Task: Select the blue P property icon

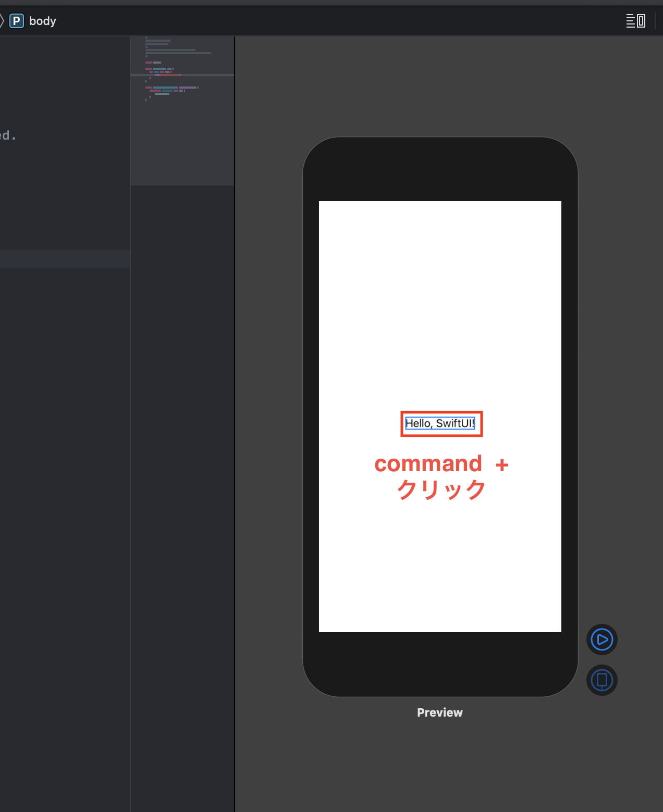Action: pos(17,21)
